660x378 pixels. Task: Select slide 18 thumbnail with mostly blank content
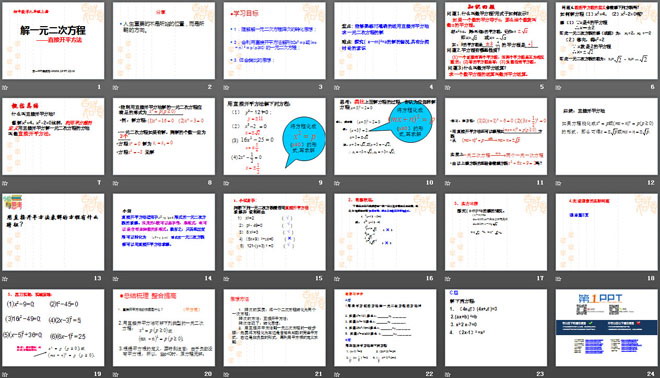pos(607,232)
